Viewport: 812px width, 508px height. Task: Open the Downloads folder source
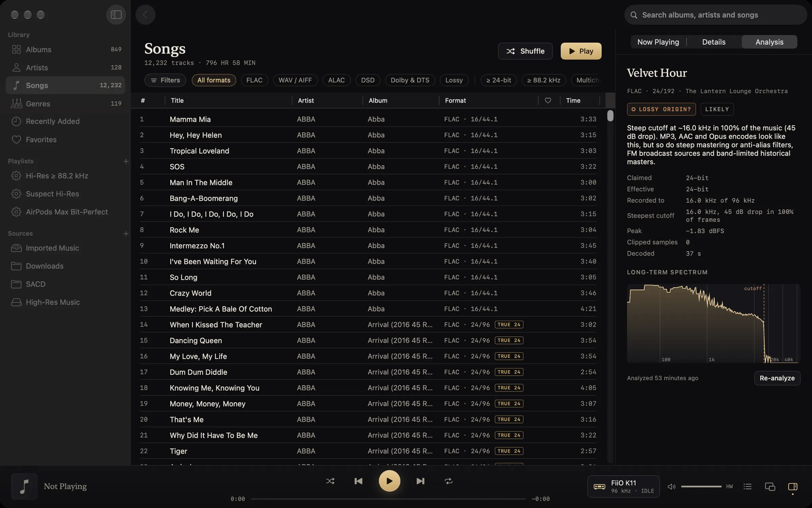[65, 266]
